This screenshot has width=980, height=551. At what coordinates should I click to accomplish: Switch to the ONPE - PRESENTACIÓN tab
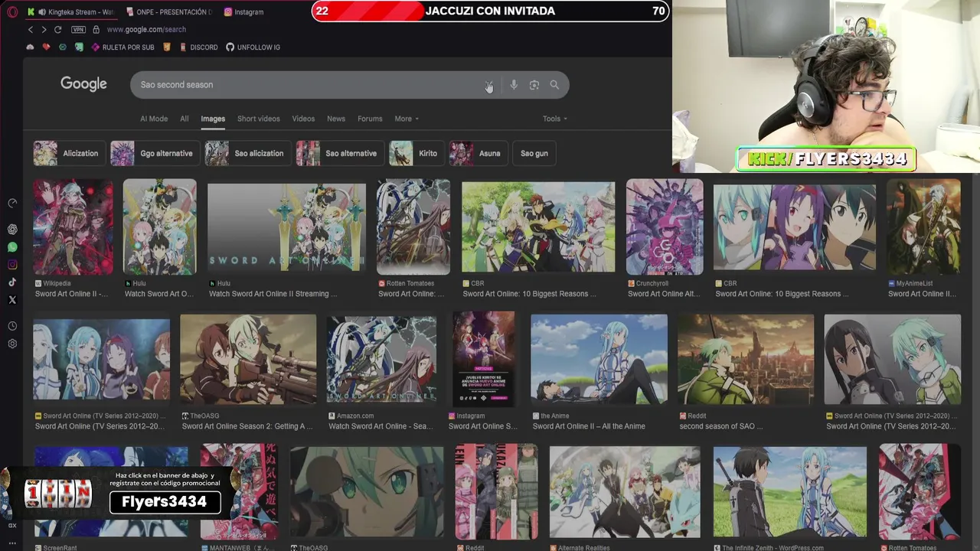click(x=168, y=11)
